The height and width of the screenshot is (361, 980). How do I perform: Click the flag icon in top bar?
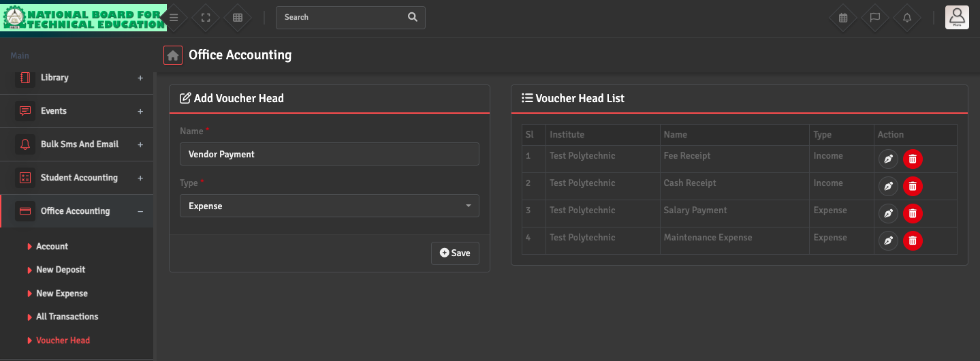pyautogui.click(x=875, y=18)
